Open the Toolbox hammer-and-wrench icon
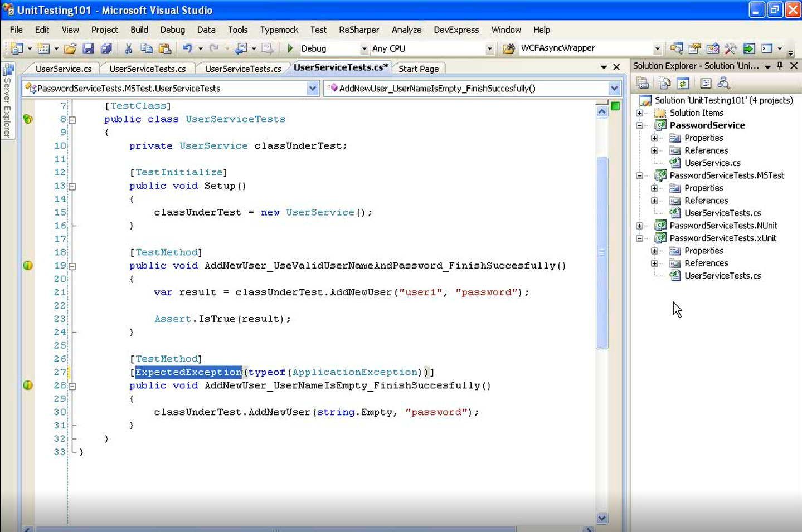 point(730,49)
